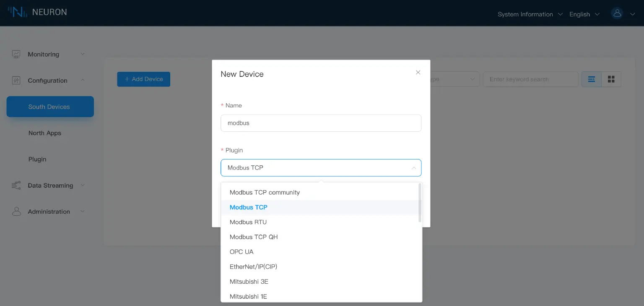The image size is (644, 306).
Task: Go to the Plugin page
Action: [x=37, y=159]
